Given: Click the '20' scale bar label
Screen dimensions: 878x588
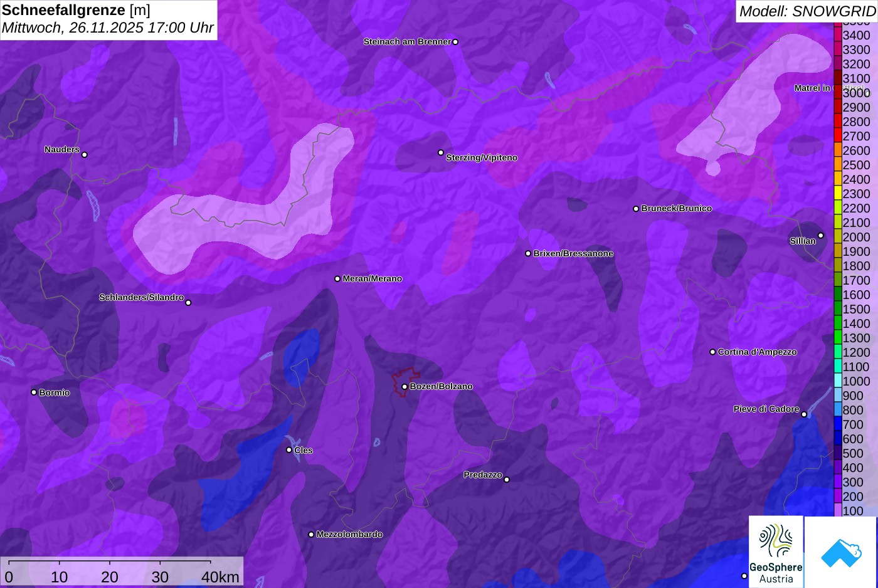Looking at the screenshot, I should [110, 577].
